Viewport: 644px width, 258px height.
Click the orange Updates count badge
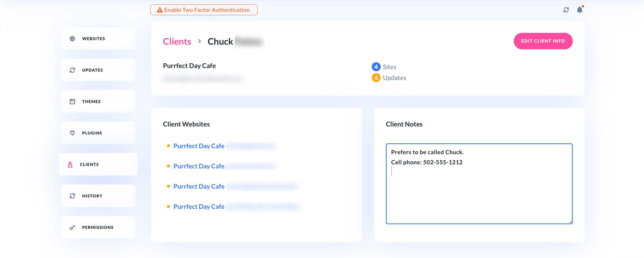click(x=376, y=78)
